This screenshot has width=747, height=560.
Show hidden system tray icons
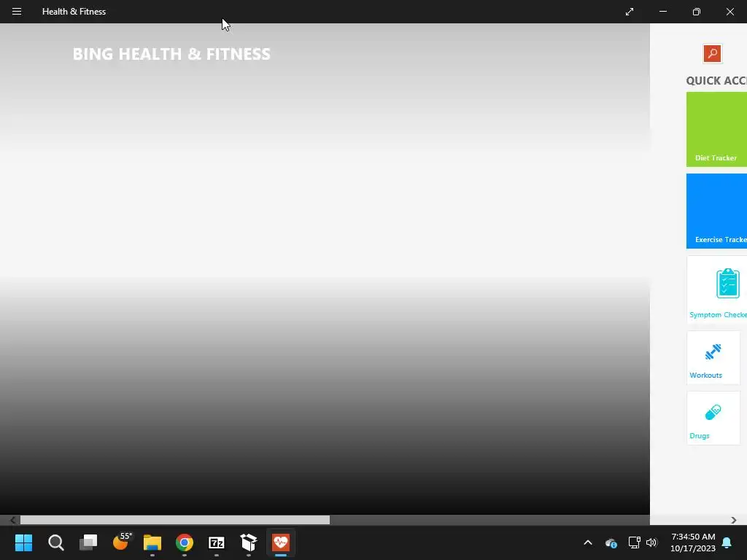pyautogui.click(x=588, y=542)
